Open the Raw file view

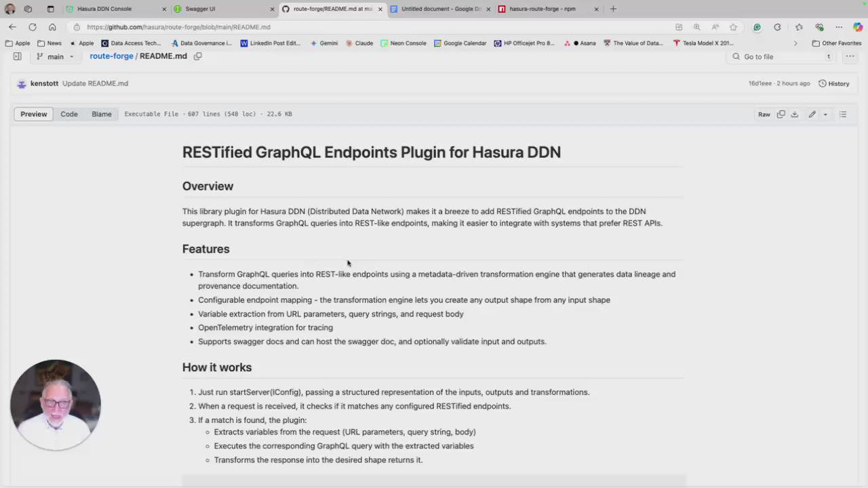(x=764, y=115)
